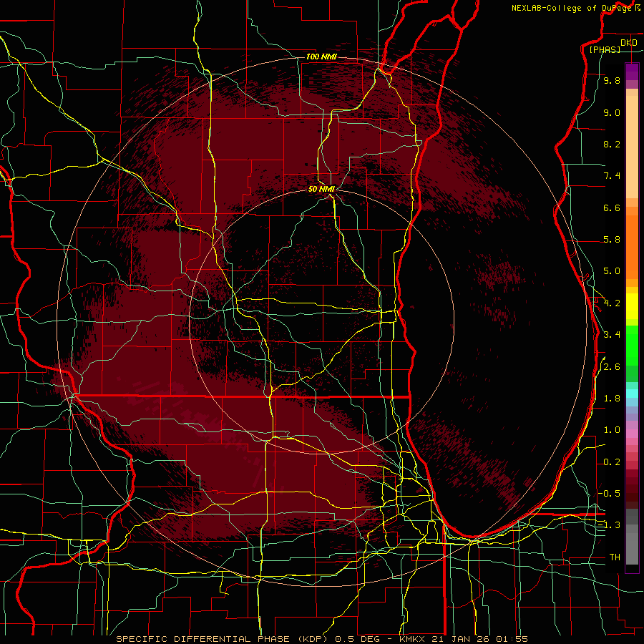
Task: Click the [PHAS] units label
Action: click(605, 50)
